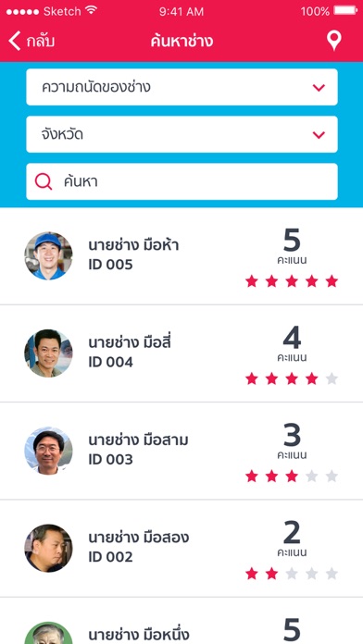Tap the first star for ID 005
The image size is (363, 644).
252,281
